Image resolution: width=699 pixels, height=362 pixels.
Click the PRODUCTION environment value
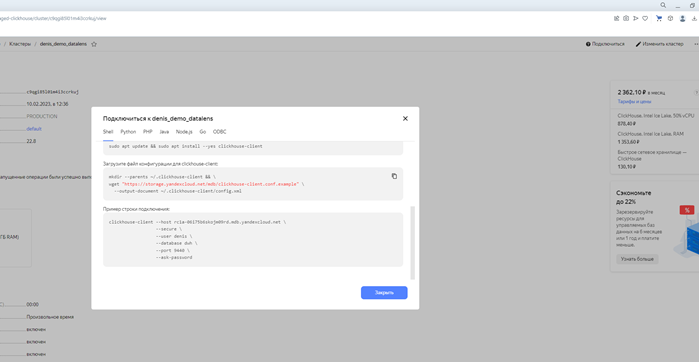click(x=42, y=116)
